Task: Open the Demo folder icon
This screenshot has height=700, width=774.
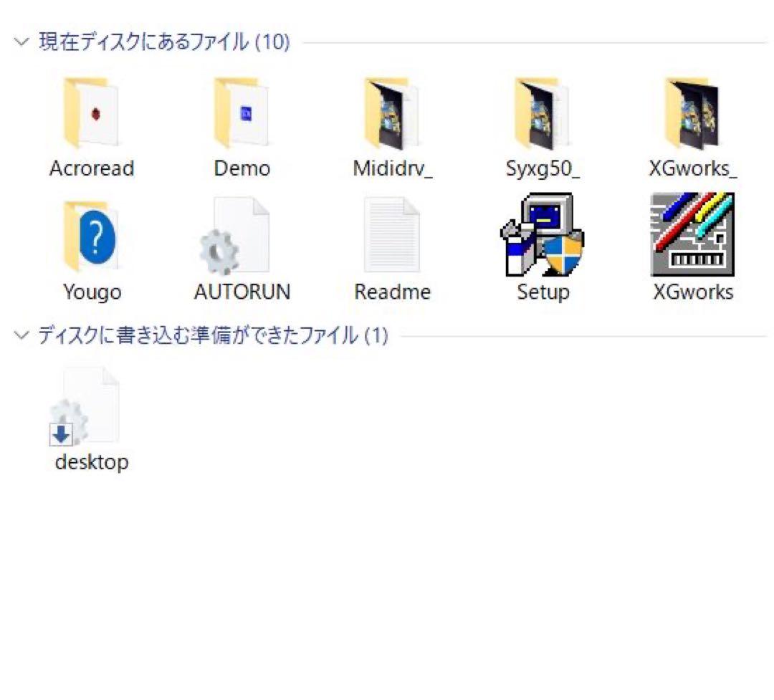Action: pyautogui.click(x=242, y=113)
